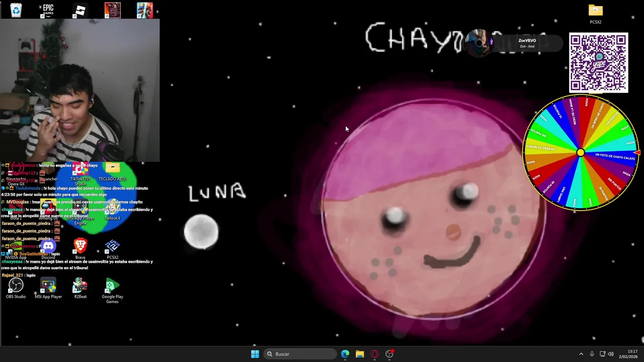The image size is (644, 362).
Task: Open the Roblox desktop shortcut
Action: point(80,10)
